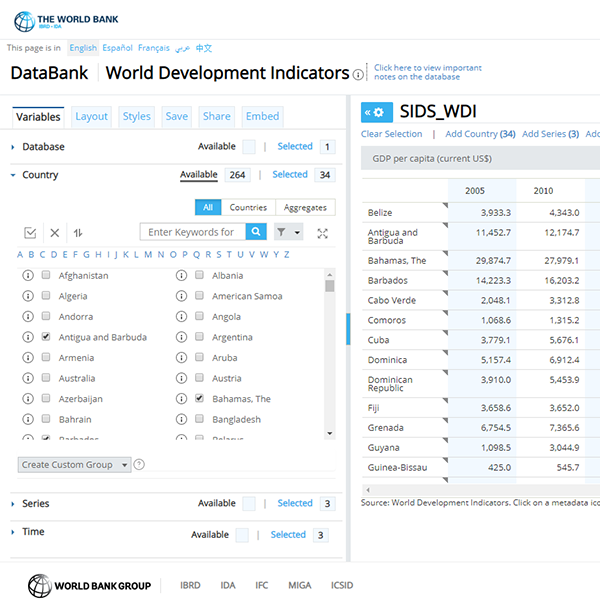The height and width of the screenshot is (600, 600).
Task: Click the World Bank globe logo
Action: (x=24, y=21)
